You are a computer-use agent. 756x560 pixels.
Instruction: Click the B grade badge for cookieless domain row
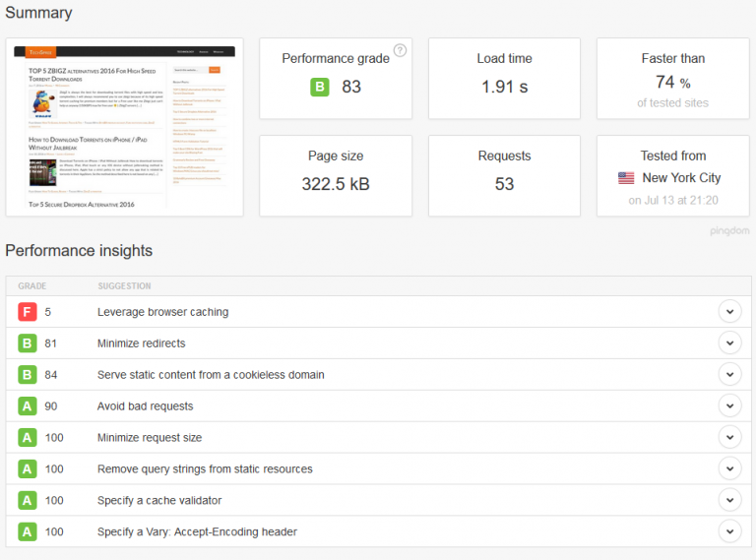pyautogui.click(x=28, y=374)
